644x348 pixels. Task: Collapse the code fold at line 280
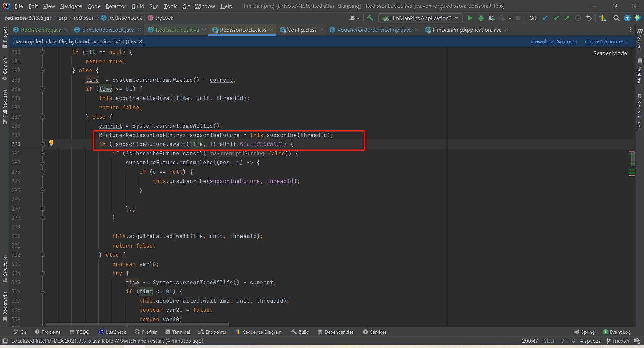pos(43,52)
